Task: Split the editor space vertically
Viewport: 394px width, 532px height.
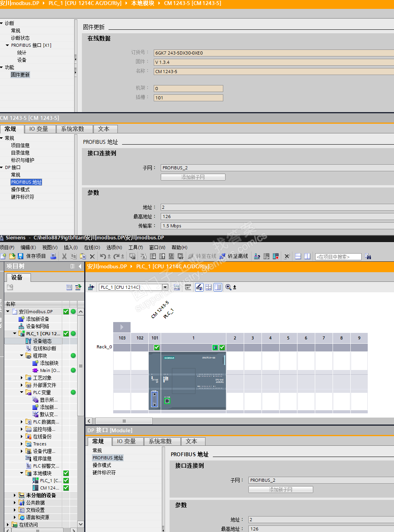Action: tap(307, 256)
